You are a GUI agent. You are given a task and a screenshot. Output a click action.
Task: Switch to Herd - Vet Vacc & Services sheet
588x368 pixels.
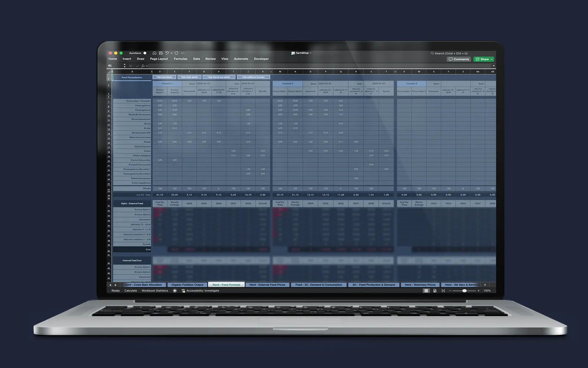coord(461,285)
